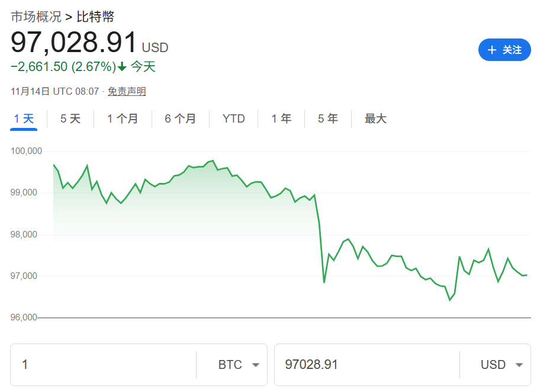Image resolution: width=553 pixels, height=392 pixels.
Task: Open the 6 个月 price chart
Action: (x=181, y=118)
